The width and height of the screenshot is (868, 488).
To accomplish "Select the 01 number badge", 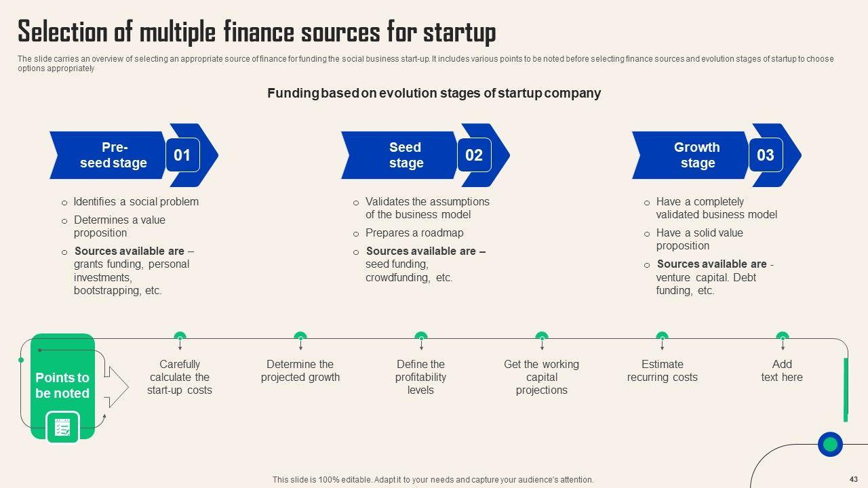I will click(182, 155).
